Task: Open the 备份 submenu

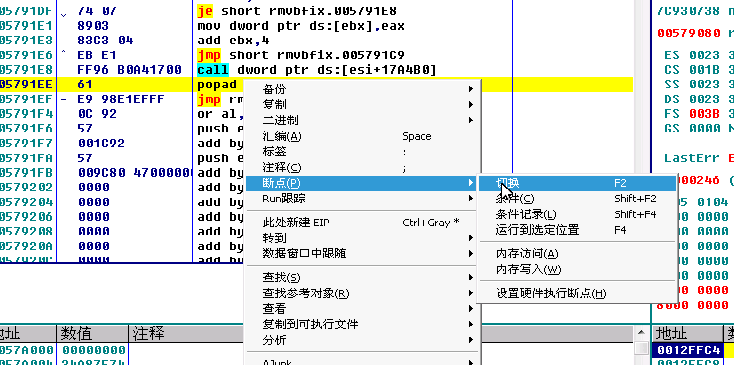Action: tap(363, 89)
